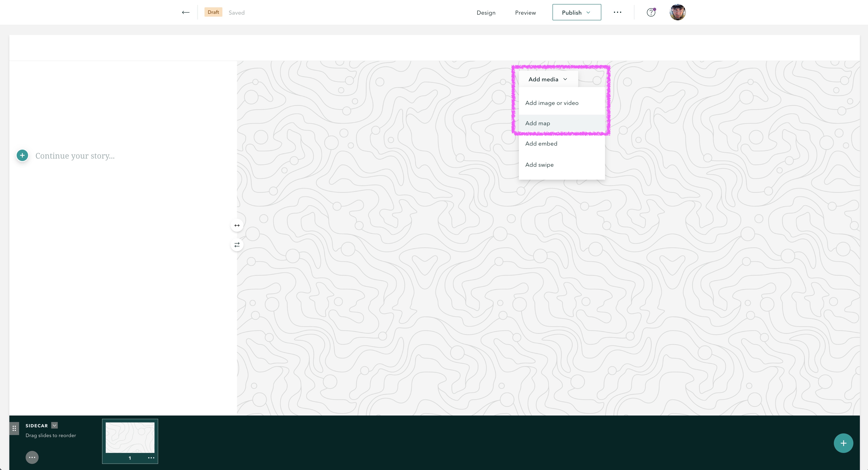The image size is (868, 470).
Task: Expand the SIDECAR chevron dropdown
Action: click(54, 425)
